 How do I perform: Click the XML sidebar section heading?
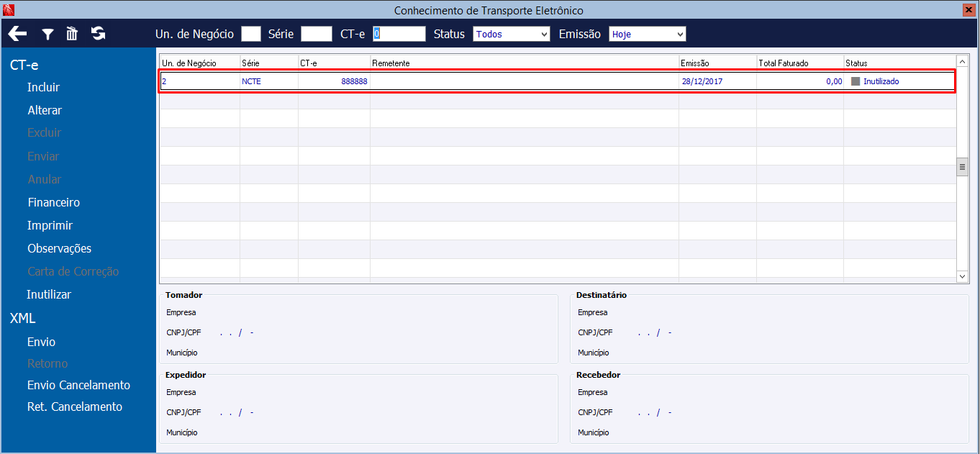pyautogui.click(x=22, y=318)
